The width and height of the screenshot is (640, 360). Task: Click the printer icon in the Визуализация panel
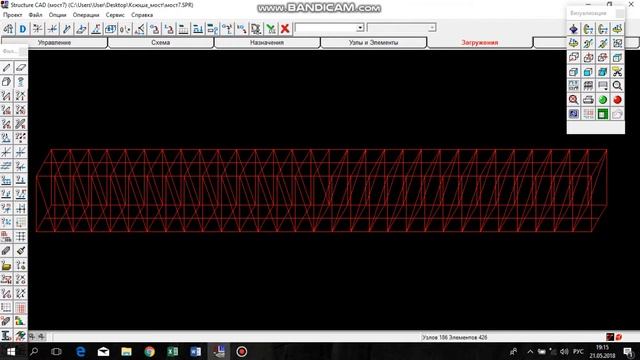click(x=588, y=100)
